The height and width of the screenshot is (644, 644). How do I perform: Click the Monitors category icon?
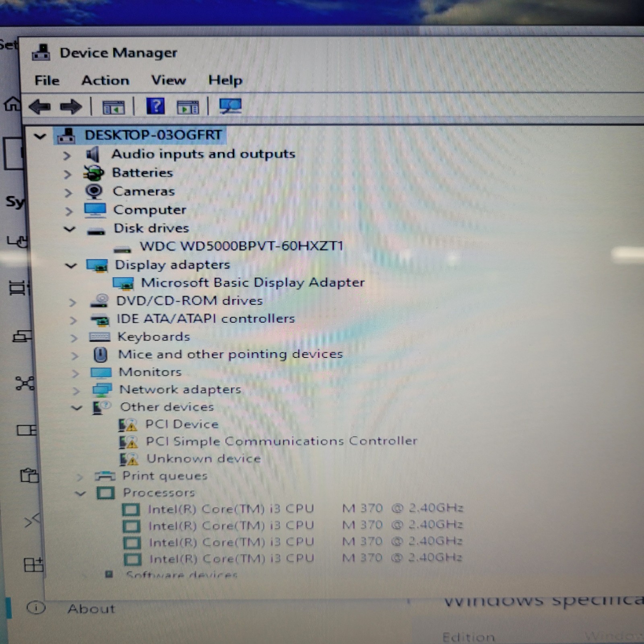[x=101, y=373]
